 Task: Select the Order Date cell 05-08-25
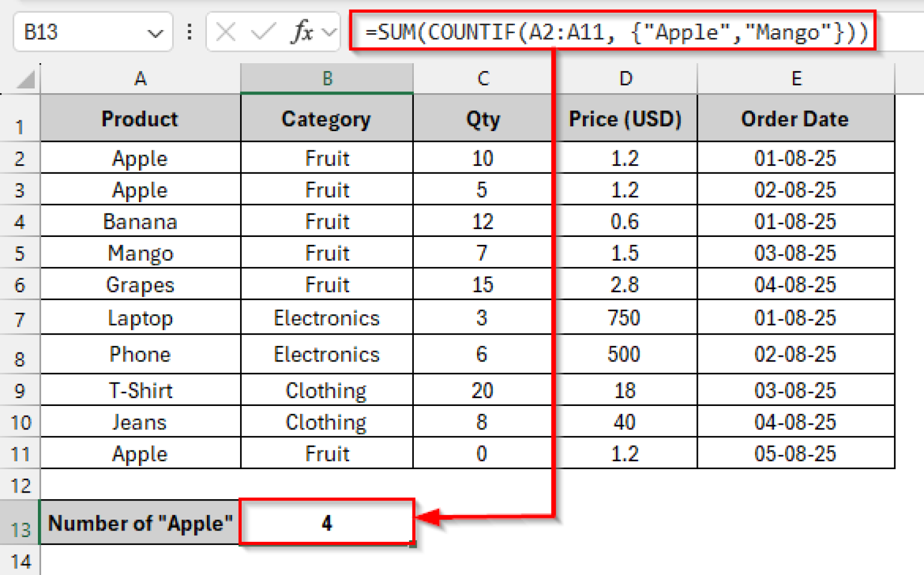(x=795, y=454)
